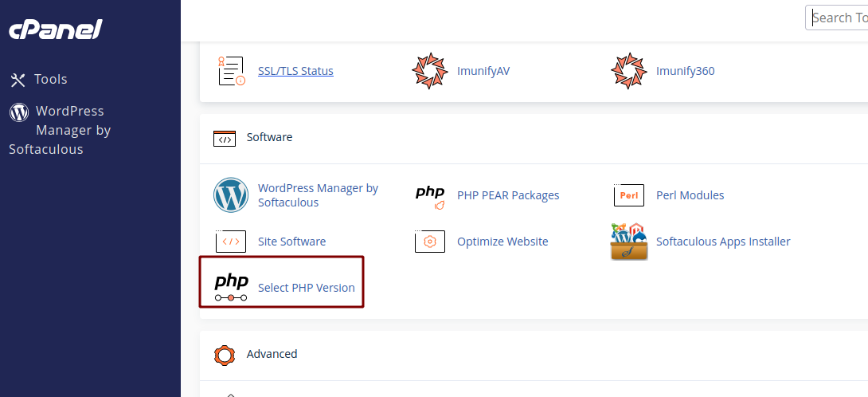The image size is (868, 397).
Task: Click the Advanced section gear icon
Action: point(225,355)
